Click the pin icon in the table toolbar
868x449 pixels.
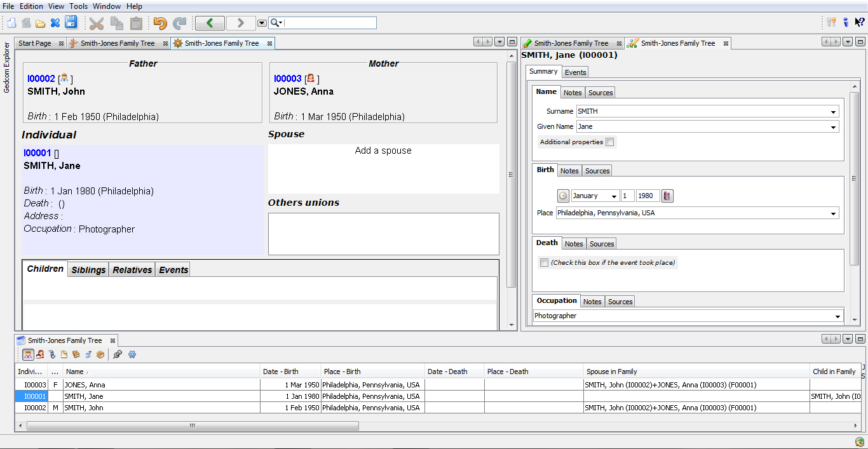click(118, 354)
